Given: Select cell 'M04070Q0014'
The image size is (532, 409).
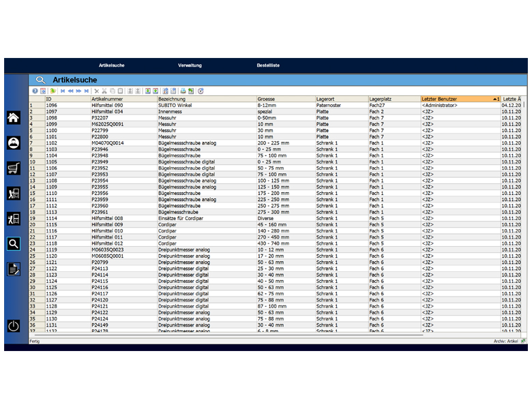Looking at the screenshot, I should click(124, 143).
